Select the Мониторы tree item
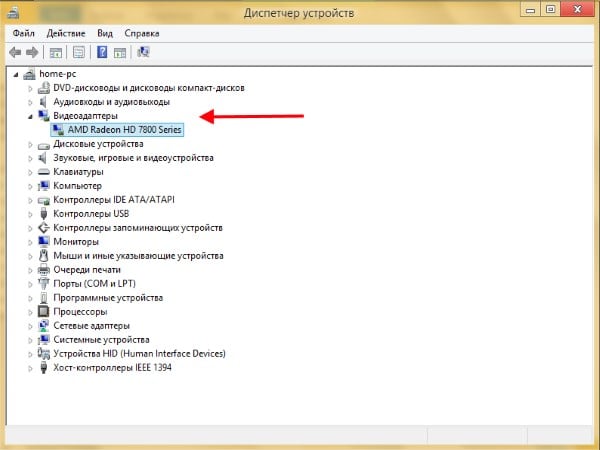Image resolution: width=600 pixels, height=450 pixels. (x=76, y=241)
